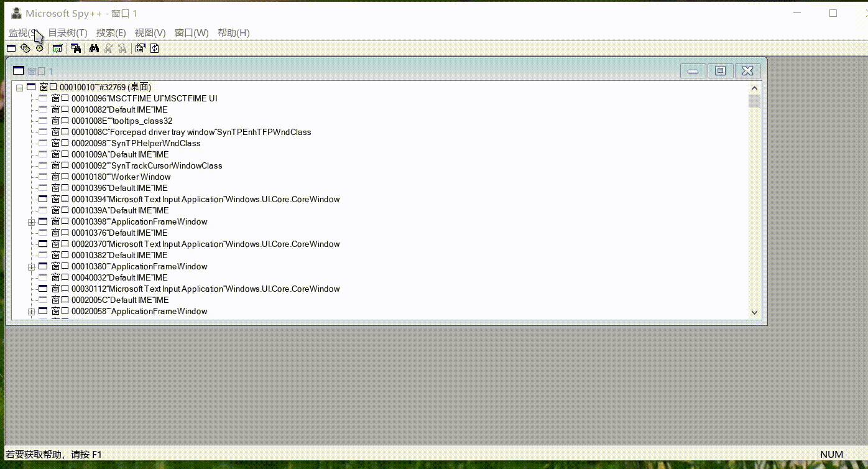Click tree scrollbar down arrow

point(754,312)
